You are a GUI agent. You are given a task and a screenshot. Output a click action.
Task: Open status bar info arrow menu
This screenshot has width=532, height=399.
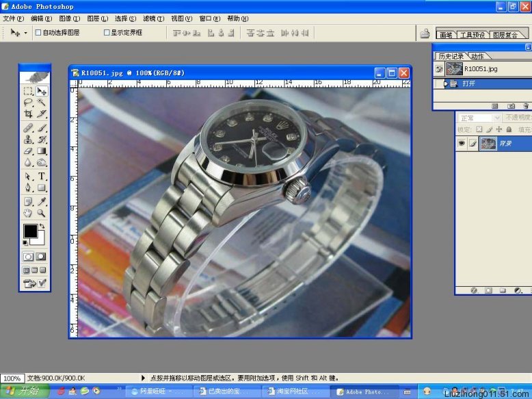pyautogui.click(x=143, y=378)
